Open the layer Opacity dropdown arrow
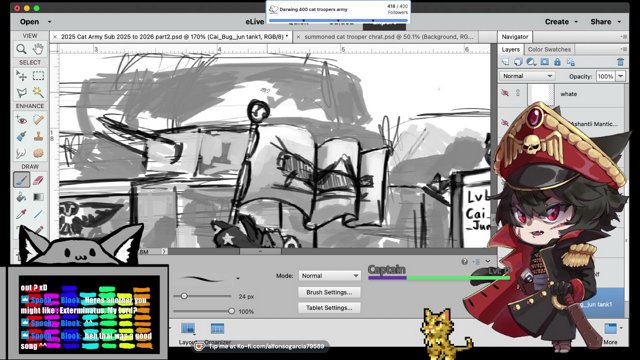The image size is (640, 360). coord(620,76)
